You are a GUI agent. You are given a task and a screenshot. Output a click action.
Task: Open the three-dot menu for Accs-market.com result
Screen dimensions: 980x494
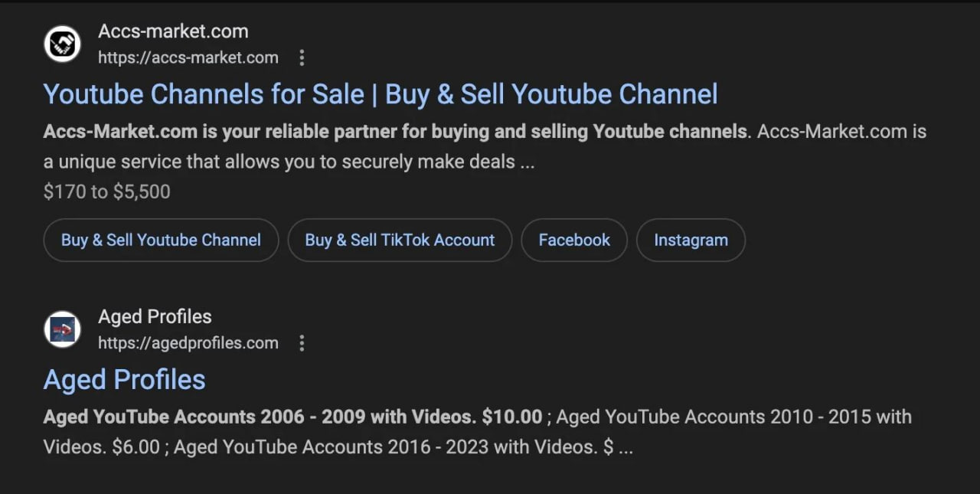tap(302, 57)
